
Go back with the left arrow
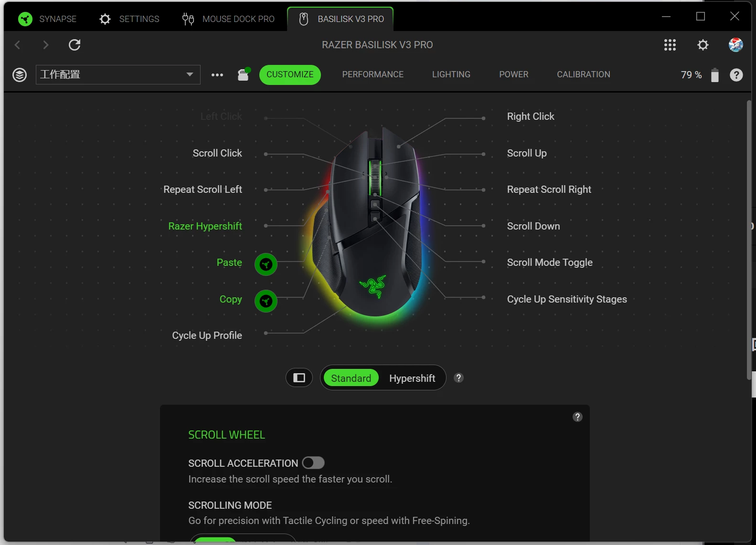tap(18, 45)
